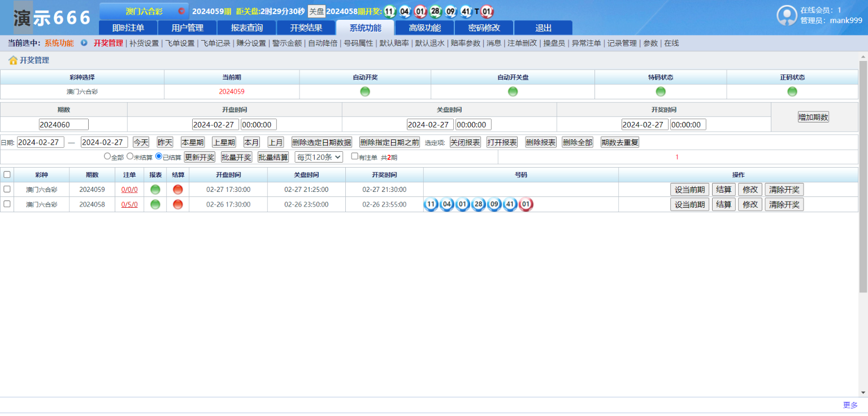Image resolution: width=868 pixels, height=416 pixels.
Task: Open the 开奖结果 tab
Action: point(306,28)
